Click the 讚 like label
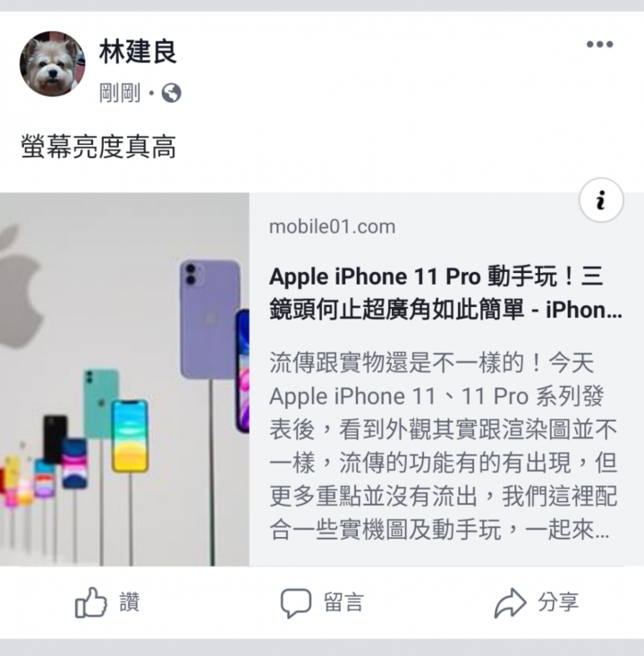The image size is (644, 656). point(129,602)
